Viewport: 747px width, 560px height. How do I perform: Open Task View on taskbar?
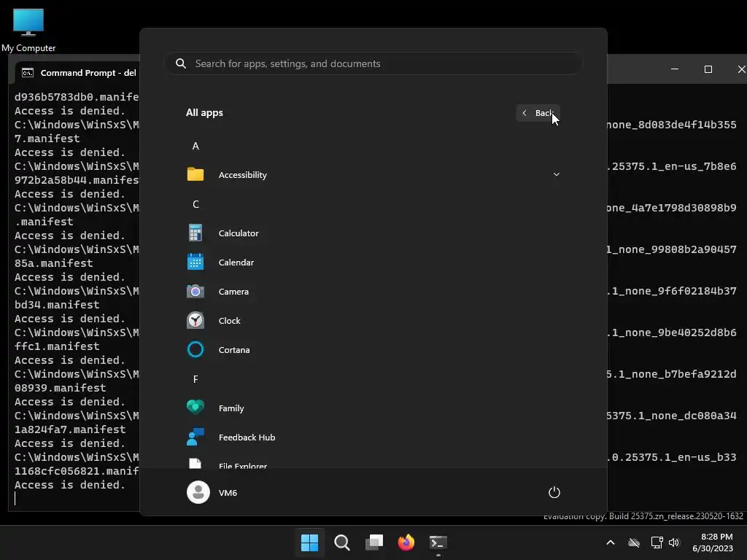pos(374,542)
